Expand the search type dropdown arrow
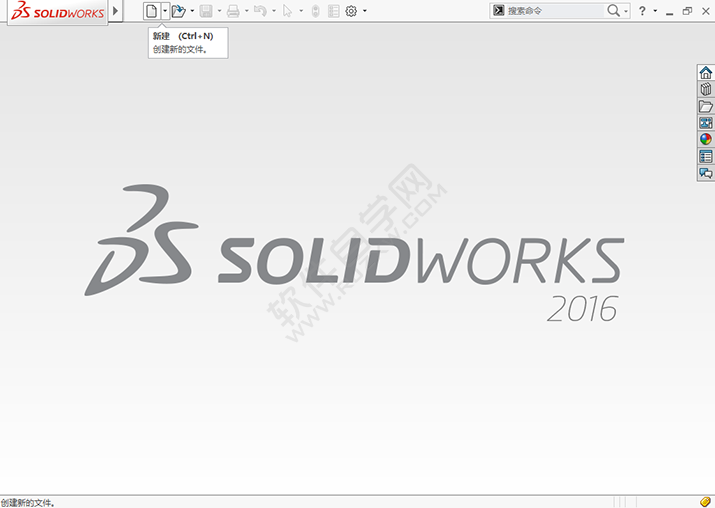 pos(626,11)
